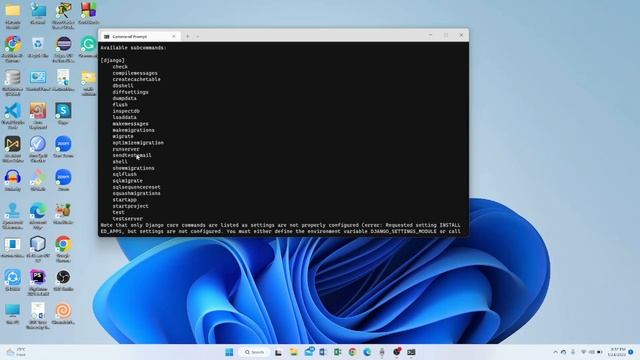Open Chrome from the taskbar
640x360 pixels.
pos(353,352)
